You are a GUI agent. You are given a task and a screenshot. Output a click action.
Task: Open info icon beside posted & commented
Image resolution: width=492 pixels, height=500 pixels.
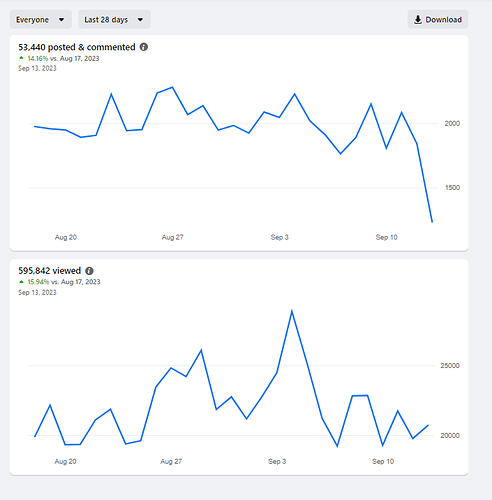click(x=144, y=47)
